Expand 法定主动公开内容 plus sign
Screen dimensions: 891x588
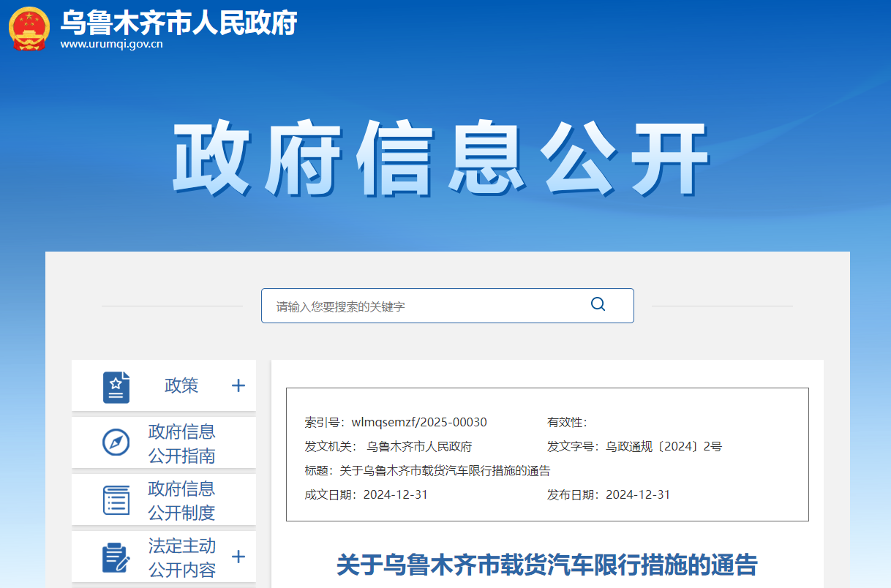238,557
